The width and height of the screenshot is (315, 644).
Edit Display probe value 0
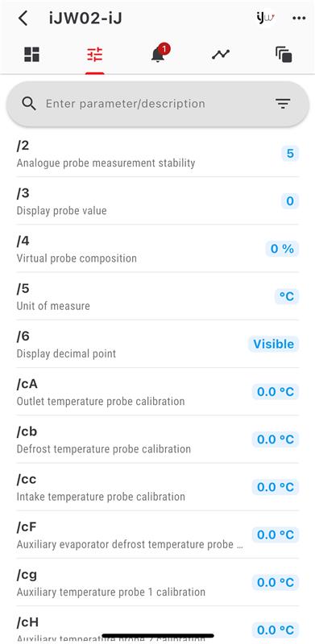pos(290,201)
